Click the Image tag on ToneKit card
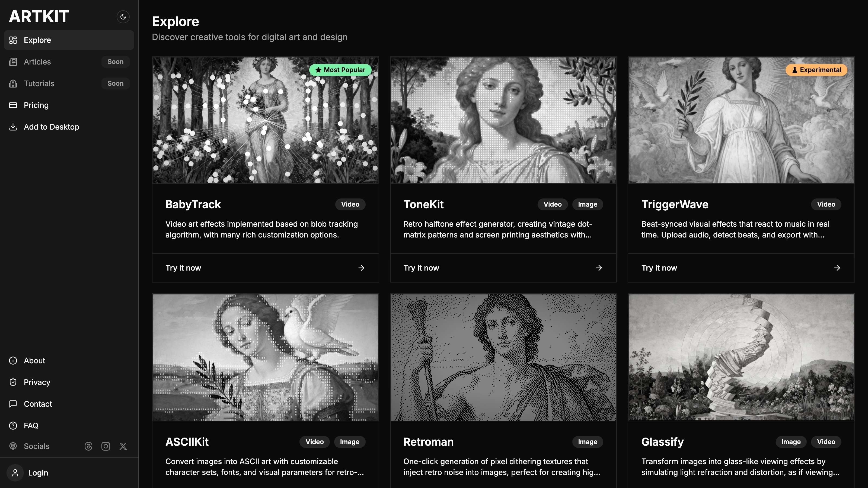868x488 pixels. click(588, 204)
